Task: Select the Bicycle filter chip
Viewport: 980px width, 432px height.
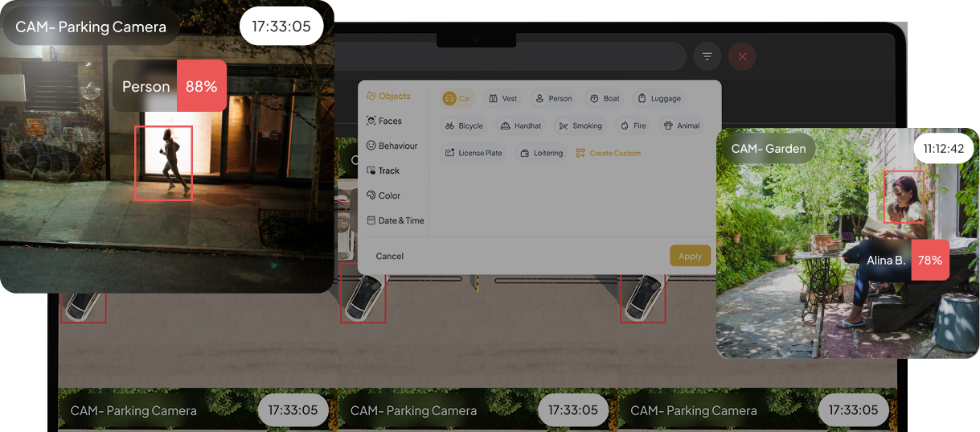Action: pyautogui.click(x=465, y=125)
